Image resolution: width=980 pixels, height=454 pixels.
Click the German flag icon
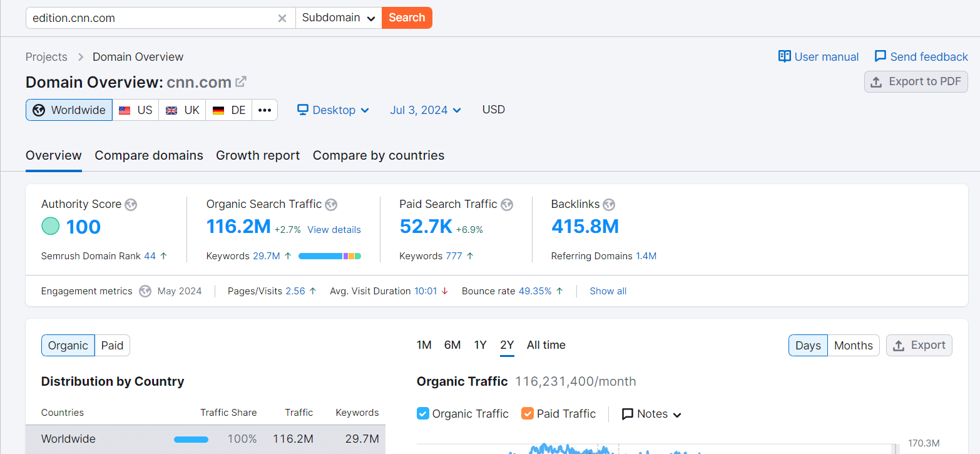point(218,110)
